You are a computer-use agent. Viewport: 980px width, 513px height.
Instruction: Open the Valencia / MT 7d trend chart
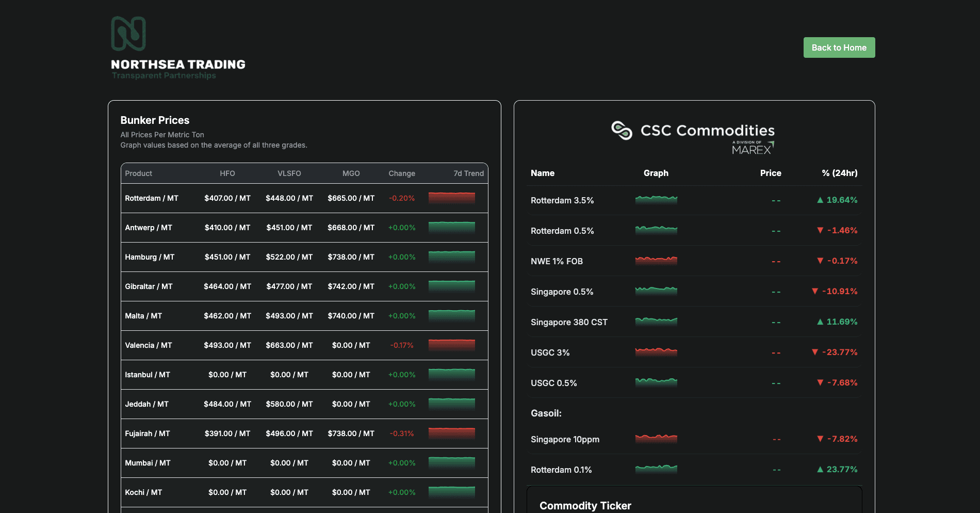click(452, 345)
